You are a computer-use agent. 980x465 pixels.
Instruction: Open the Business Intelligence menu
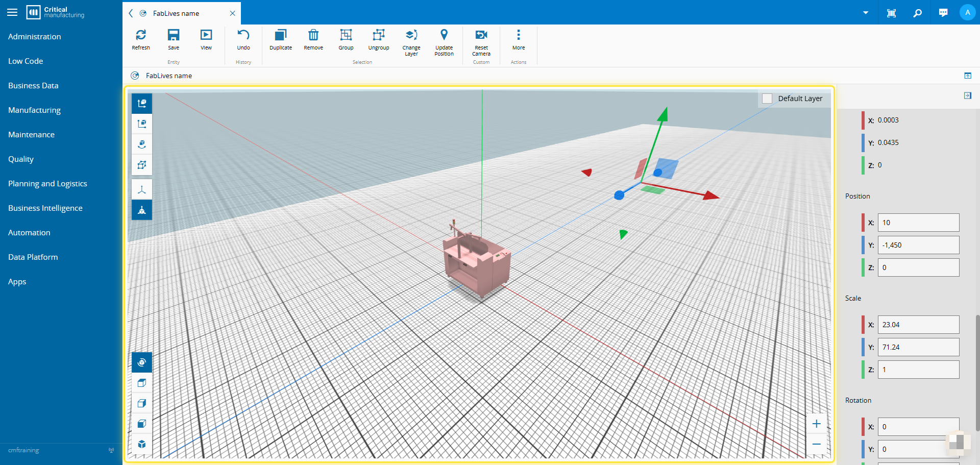click(45, 208)
